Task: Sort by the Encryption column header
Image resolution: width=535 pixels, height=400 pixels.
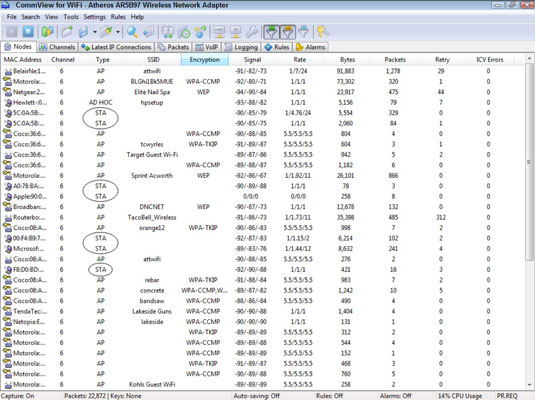Action: point(205,60)
